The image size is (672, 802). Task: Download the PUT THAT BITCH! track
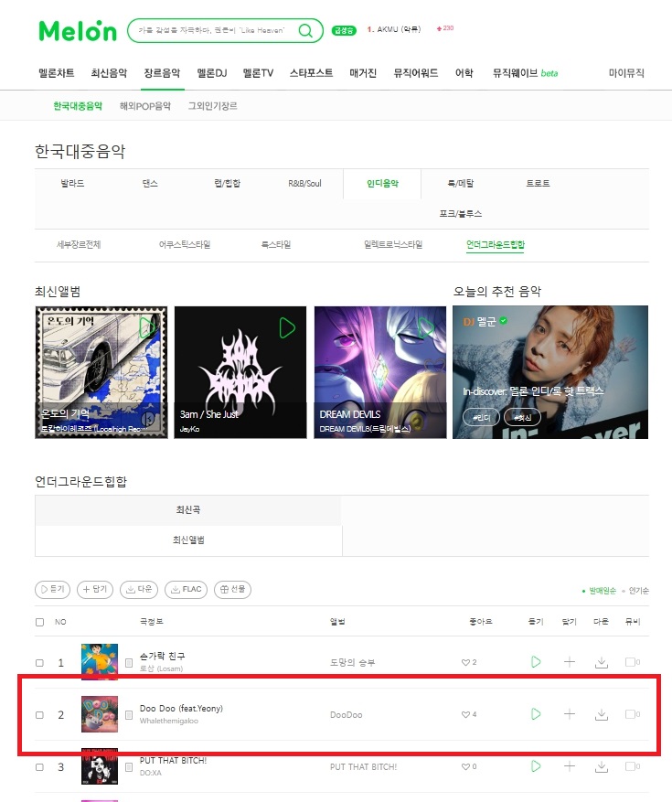[602, 766]
